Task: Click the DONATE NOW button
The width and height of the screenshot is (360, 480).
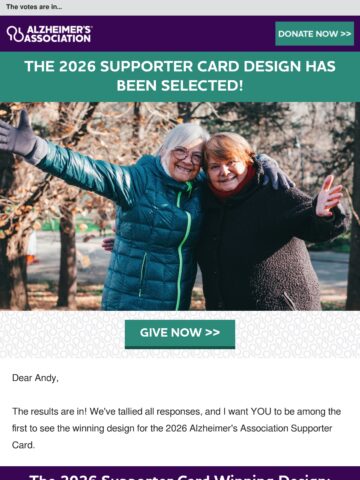Action: tap(315, 34)
